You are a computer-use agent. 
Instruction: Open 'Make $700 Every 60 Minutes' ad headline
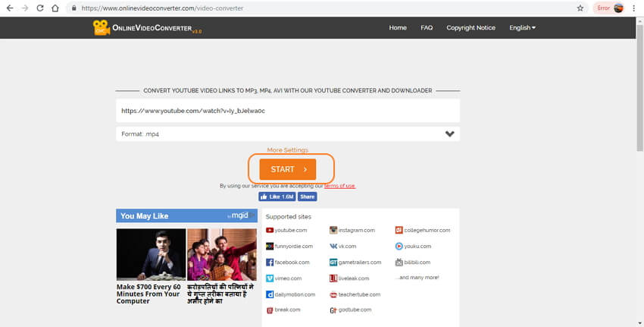click(x=148, y=294)
